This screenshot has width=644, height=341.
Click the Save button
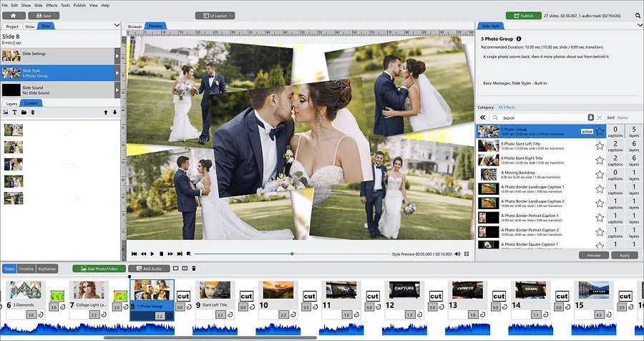[x=44, y=16]
